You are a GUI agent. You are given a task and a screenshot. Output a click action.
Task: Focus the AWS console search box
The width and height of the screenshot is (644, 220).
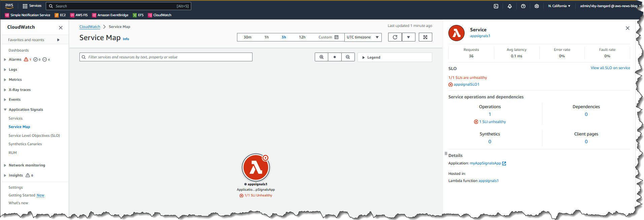[118, 6]
